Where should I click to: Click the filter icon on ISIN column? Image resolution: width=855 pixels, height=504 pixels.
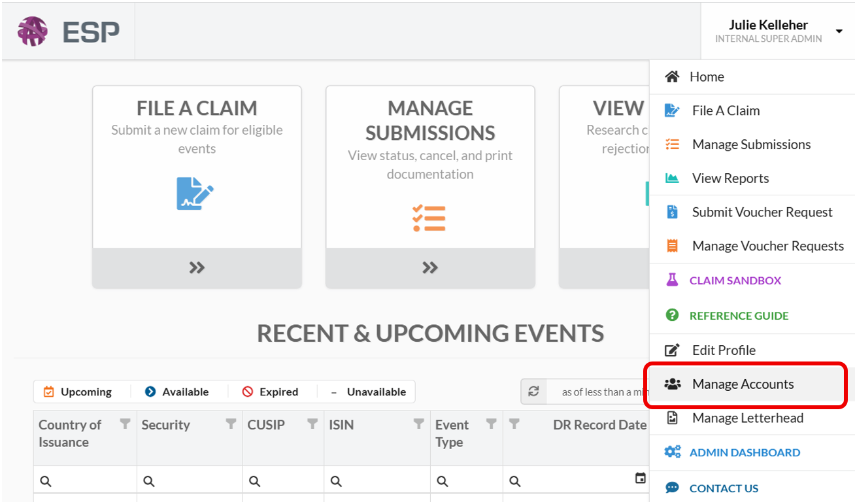point(419,424)
